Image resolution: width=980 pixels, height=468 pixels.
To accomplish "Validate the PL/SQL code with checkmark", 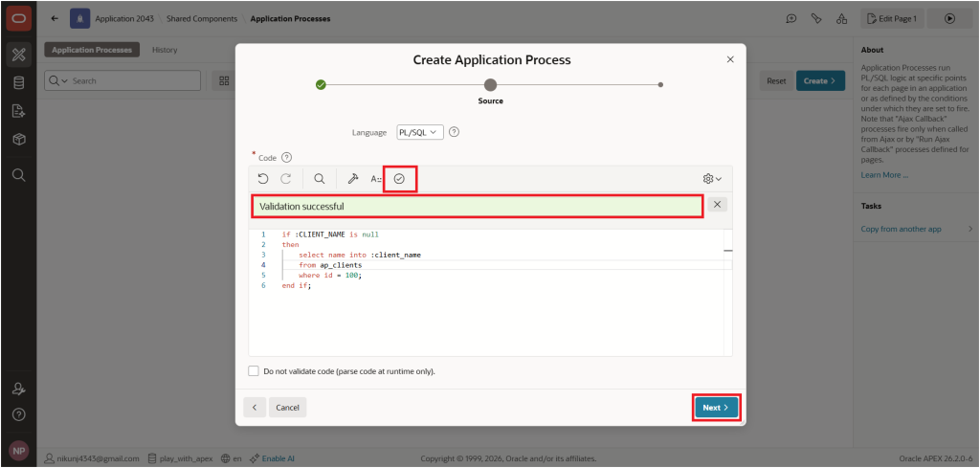I will pyautogui.click(x=399, y=179).
